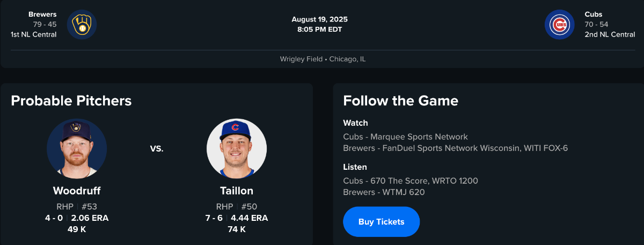Click the Cubs Marquee Sports Network listing

(405, 137)
